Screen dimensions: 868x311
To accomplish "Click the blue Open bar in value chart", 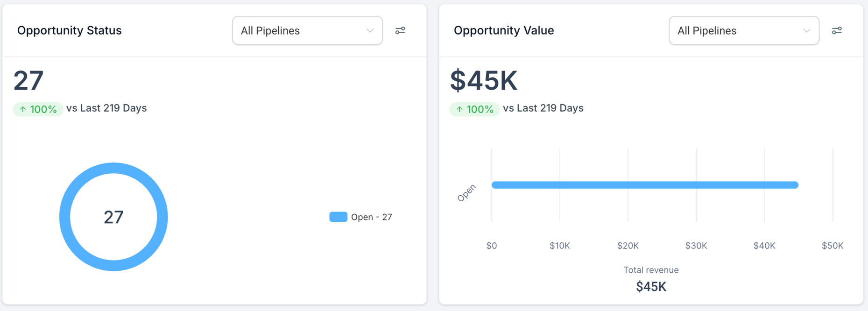I will point(644,185).
